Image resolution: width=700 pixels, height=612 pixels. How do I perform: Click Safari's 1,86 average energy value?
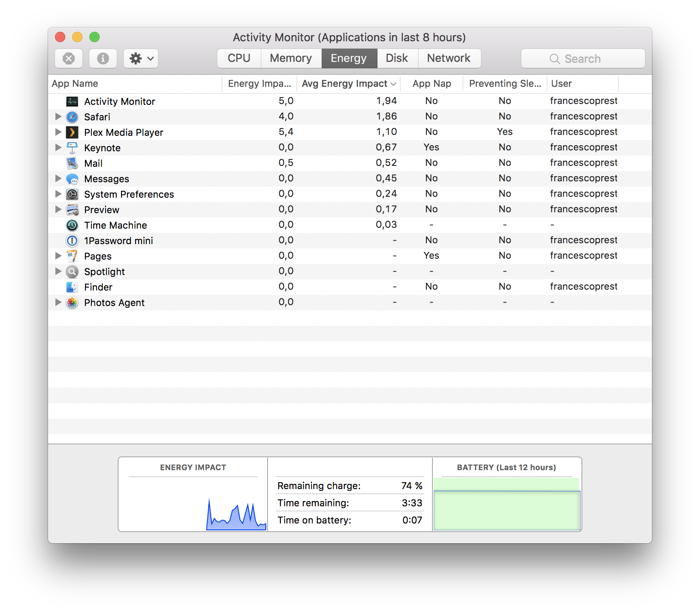pos(387,116)
